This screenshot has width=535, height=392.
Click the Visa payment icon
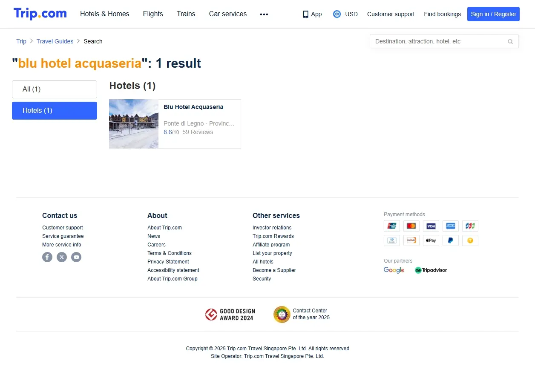pos(431,226)
